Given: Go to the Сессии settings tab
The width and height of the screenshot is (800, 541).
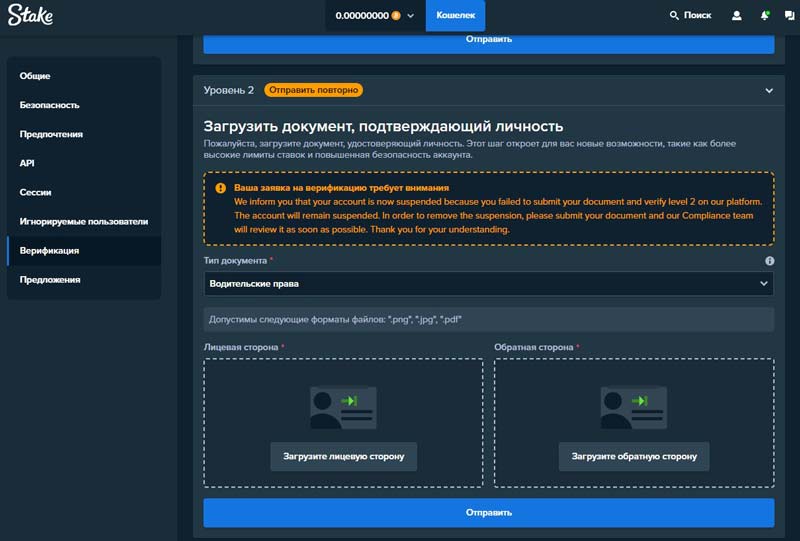Looking at the screenshot, I should pos(36,192).
